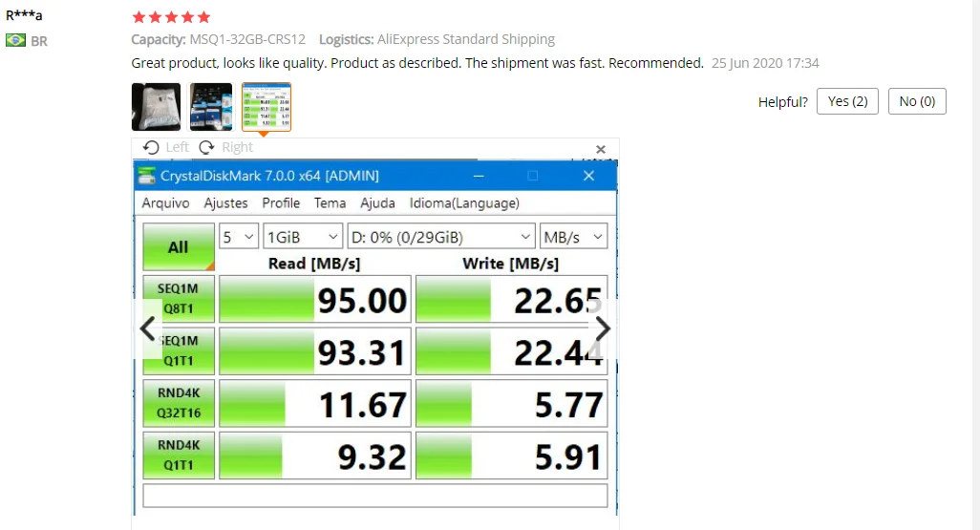Expand the MB/s unit dropdown
Screen dimensions: 980x530
click(x=573, y=237)
